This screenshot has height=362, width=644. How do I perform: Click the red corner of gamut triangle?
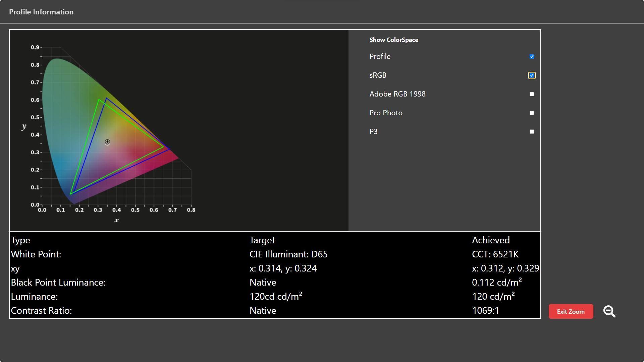pos(169,149)
